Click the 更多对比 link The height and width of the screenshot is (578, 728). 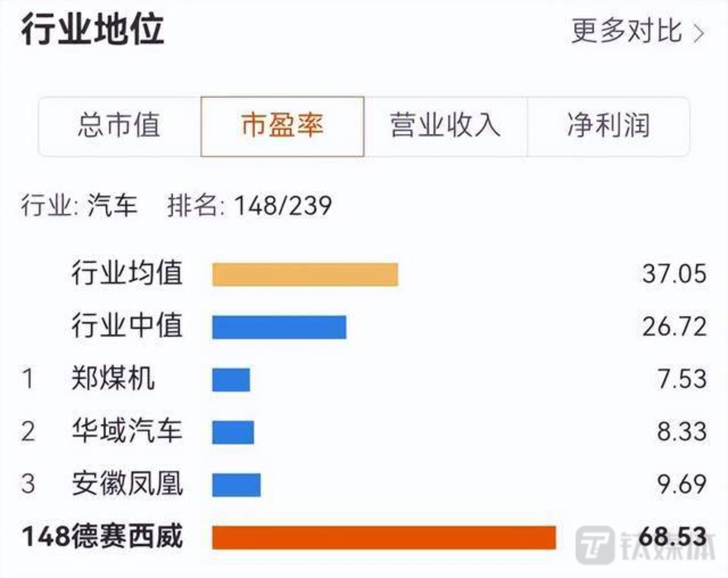(x=627, y=31)
